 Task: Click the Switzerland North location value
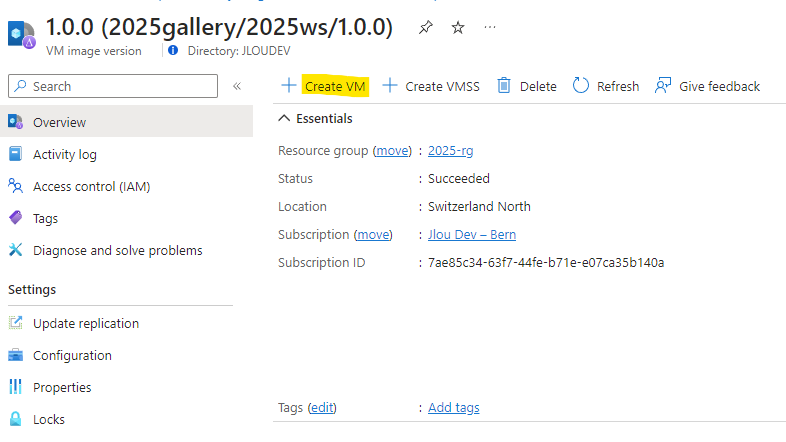coord(479,206)
